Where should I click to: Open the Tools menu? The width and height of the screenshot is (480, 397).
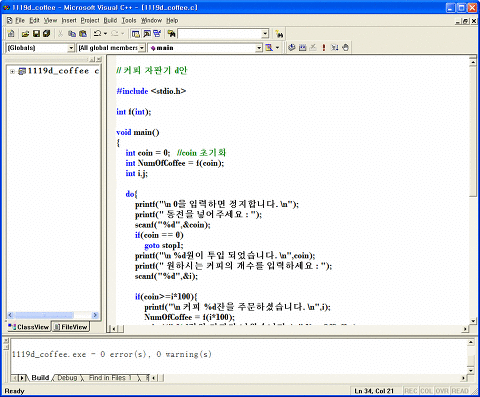[x=129, y=21]
